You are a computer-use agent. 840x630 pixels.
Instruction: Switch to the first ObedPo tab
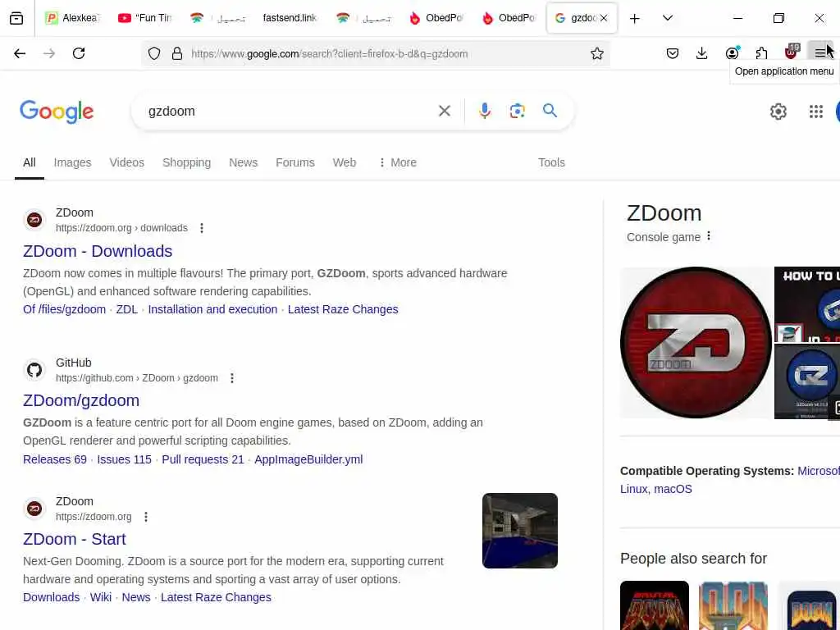point(436,18)
